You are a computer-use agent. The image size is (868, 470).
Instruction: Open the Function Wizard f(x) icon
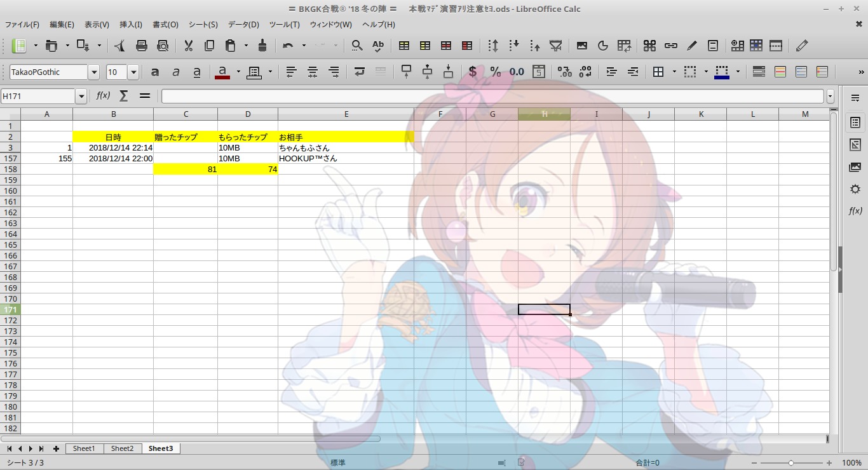[103, 96]
